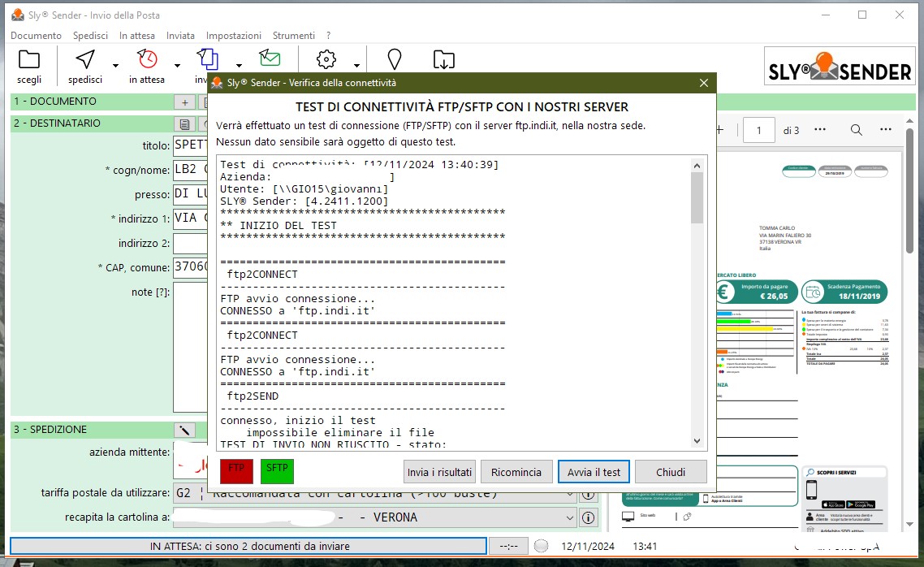
Task: Click the 'IN ATTESA: ci sono 2 documenti' status bar
Action: [x=248, y=547]
